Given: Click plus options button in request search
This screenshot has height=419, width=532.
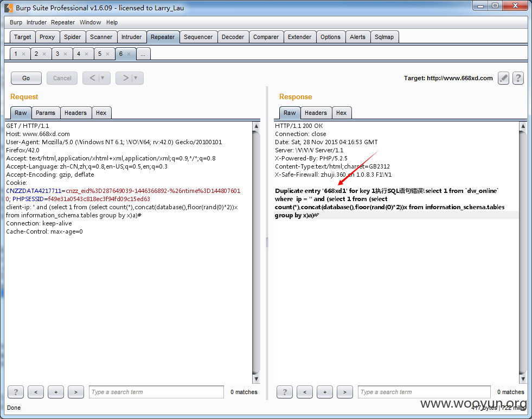Looking at the screenshot, I should (56, 392).
